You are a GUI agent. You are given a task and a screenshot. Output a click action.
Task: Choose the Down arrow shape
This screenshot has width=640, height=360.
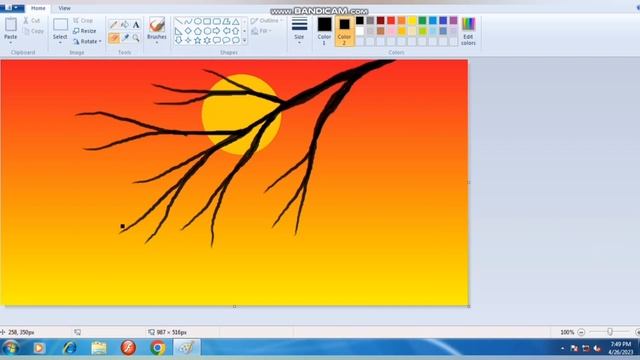(178, 40)
